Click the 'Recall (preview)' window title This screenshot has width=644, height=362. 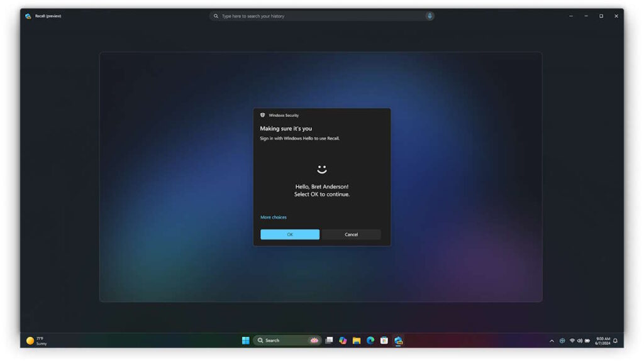click(x=48, y=16)
